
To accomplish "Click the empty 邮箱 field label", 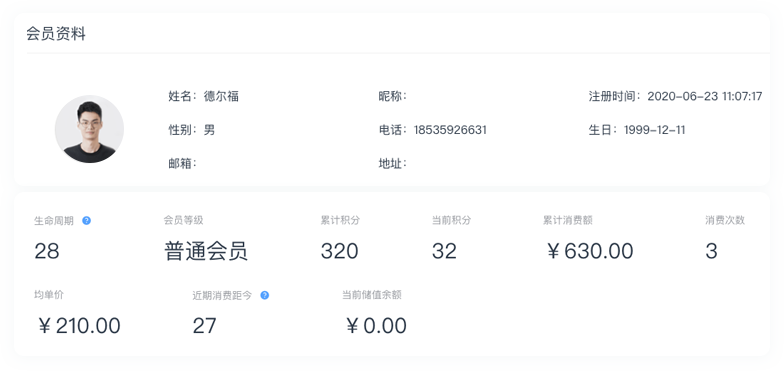I will (x=182, y=164).
